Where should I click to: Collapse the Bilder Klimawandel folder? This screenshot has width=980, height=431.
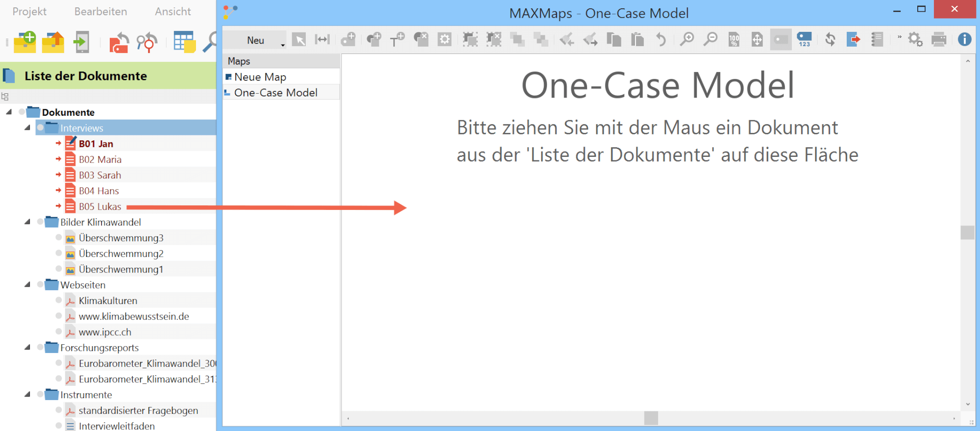point(27,222)
